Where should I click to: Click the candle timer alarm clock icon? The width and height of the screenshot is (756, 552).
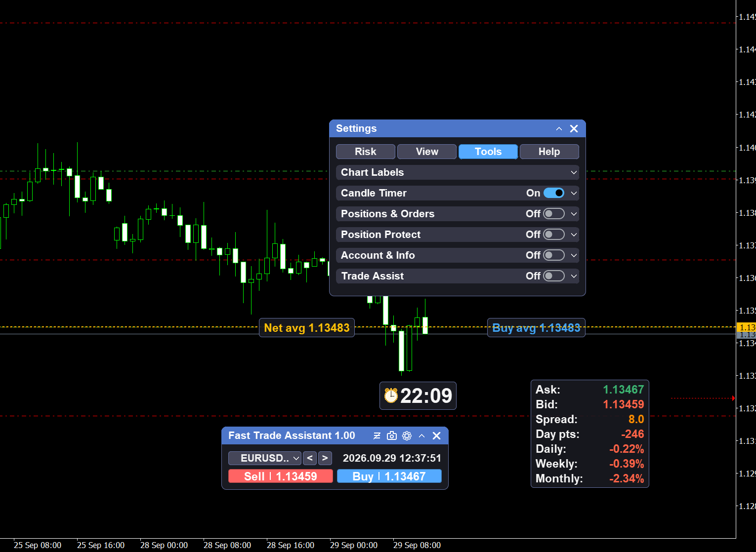tap(391, 395)
